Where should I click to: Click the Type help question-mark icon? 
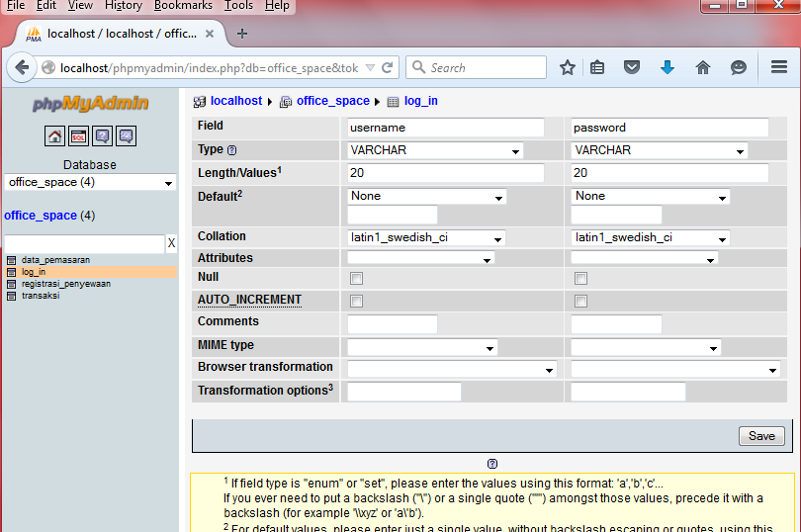(232, 150)
